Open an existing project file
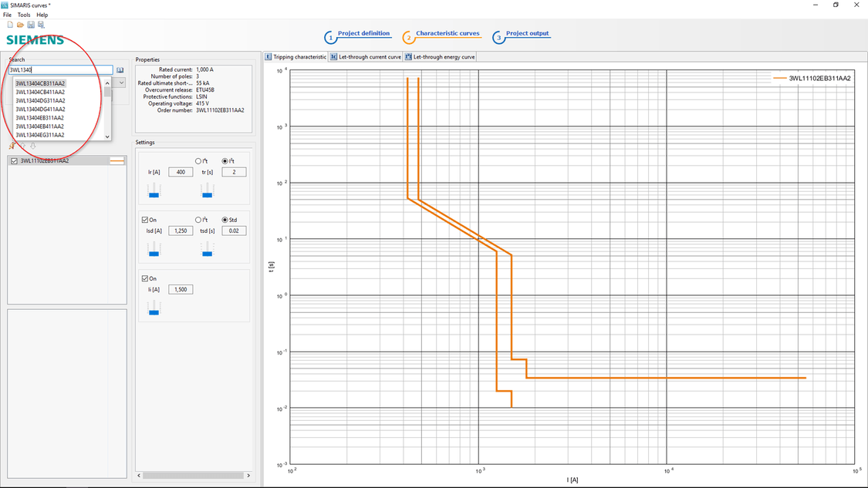The height and width of the screenshot is (488, 868). [x=19, y=24]
